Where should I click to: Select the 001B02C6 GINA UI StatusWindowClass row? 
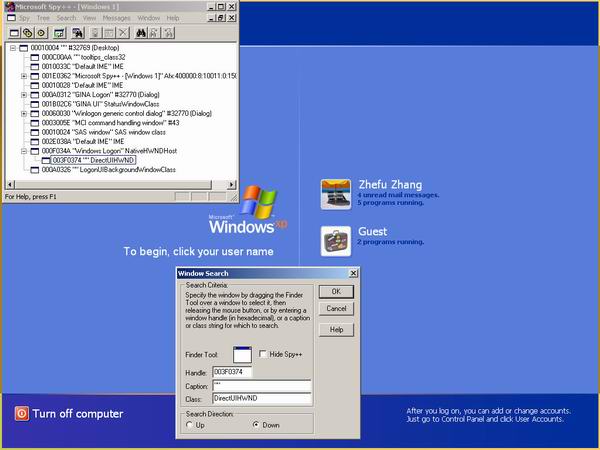(x=100, y=104)
